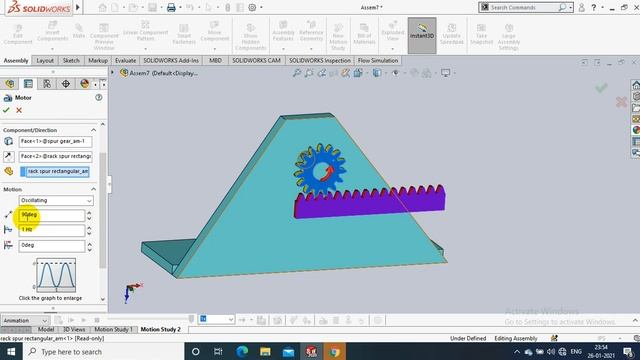The width and height of the screenshot is (640, 360).
Task: Open View Settings monitor icon
Action: pos(445,73)
